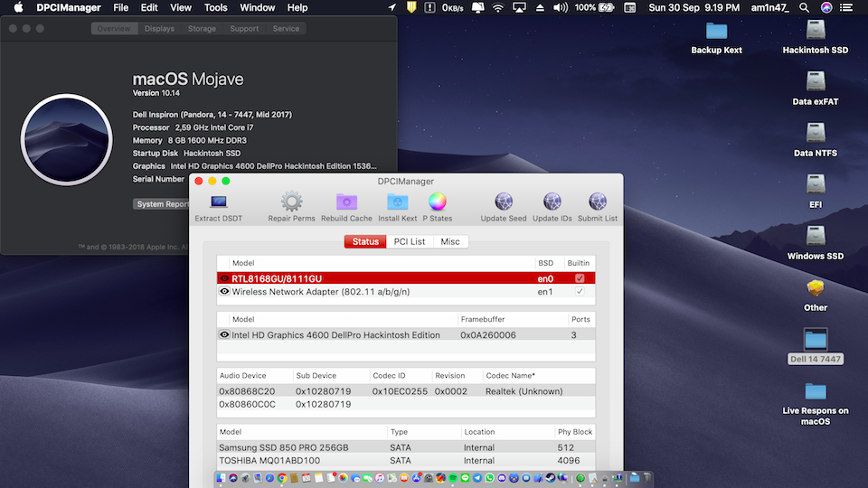
Task: Click the Rebuild Cache icon
Action: pyautogui.click(x=346, y=202)
